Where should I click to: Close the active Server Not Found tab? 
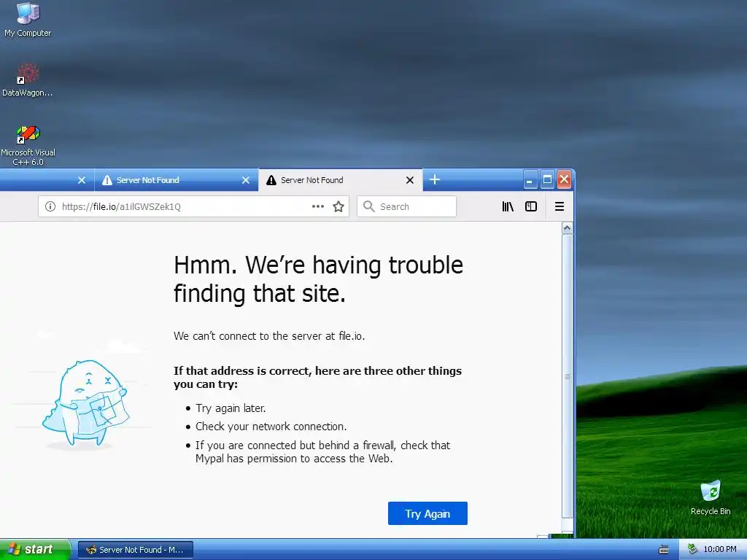[410, 180]
